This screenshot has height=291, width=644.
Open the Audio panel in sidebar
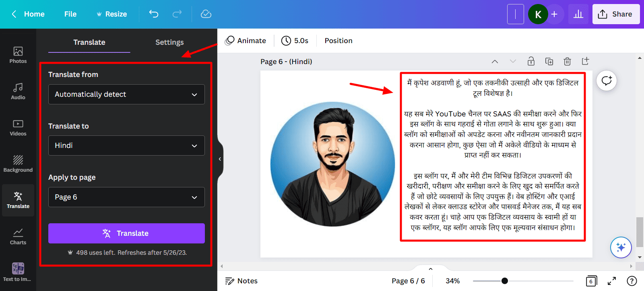tap(18, 91)
